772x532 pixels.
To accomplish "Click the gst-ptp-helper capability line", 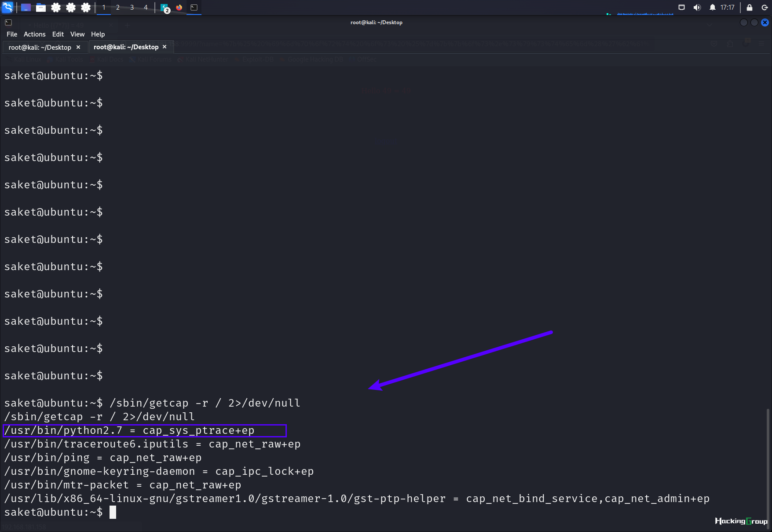I will [357, 499].
